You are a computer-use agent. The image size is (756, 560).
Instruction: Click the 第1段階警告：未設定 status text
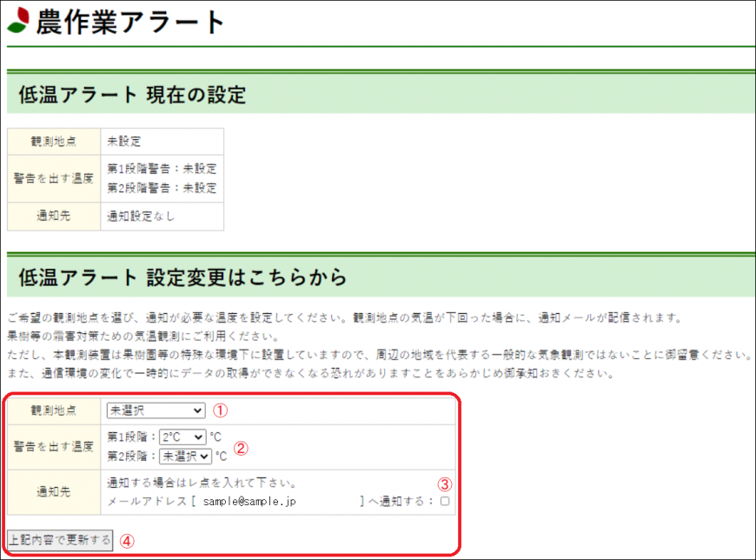[162, 169]
